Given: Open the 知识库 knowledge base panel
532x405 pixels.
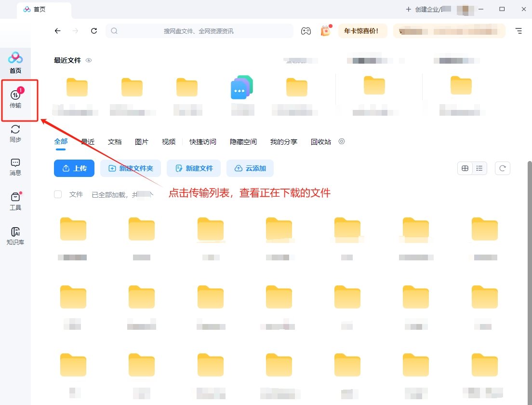Looking at the screenshot, I should click(15, 236).
